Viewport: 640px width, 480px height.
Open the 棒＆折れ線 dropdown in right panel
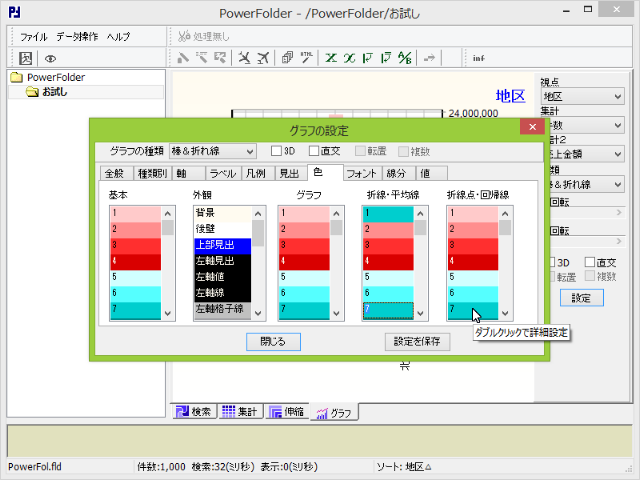pyautogui.click(x=587, y=184)
